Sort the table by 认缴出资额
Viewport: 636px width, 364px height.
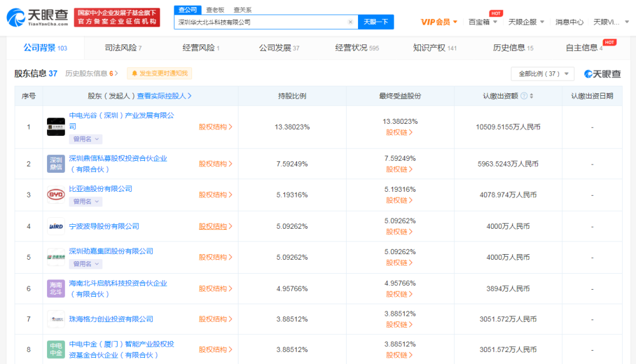pos(531,96)
